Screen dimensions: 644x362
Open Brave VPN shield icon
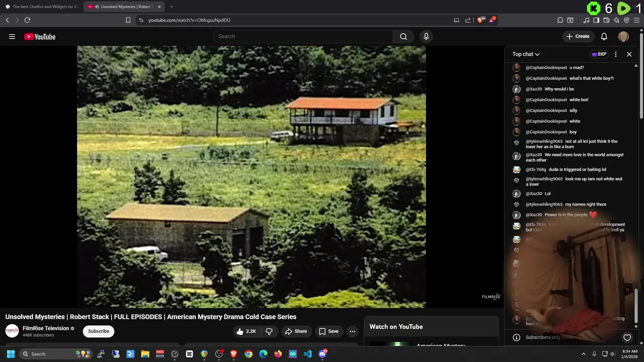626,20
